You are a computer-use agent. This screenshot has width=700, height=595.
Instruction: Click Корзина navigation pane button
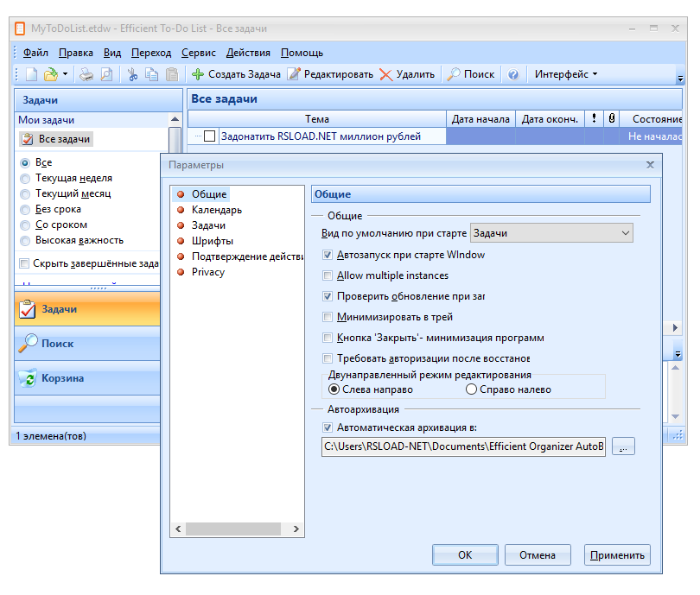87,378
